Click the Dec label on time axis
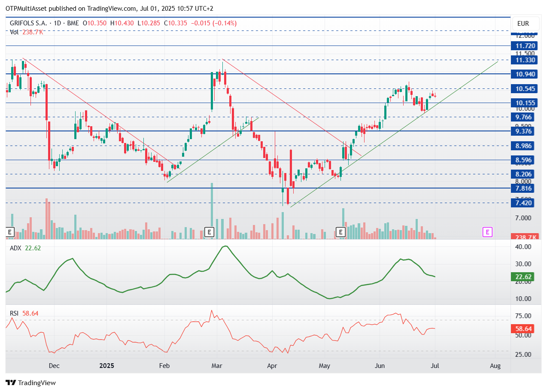The height and width of the screenshot is (392, 547). click(54, 366)
